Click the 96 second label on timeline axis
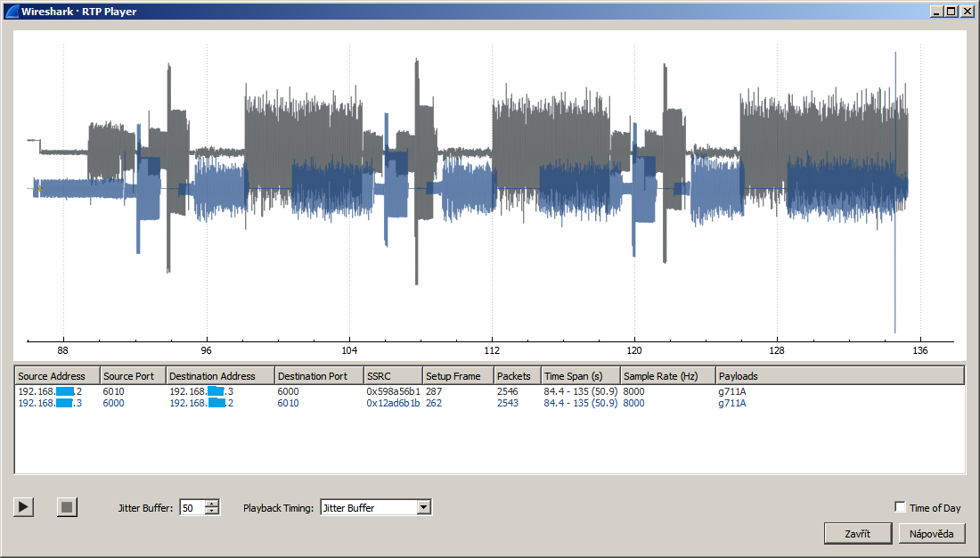 tap(207, 350)
